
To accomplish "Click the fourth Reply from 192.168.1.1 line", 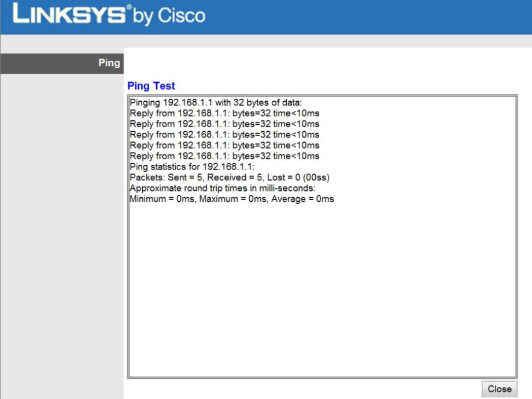I will (224, 145).
